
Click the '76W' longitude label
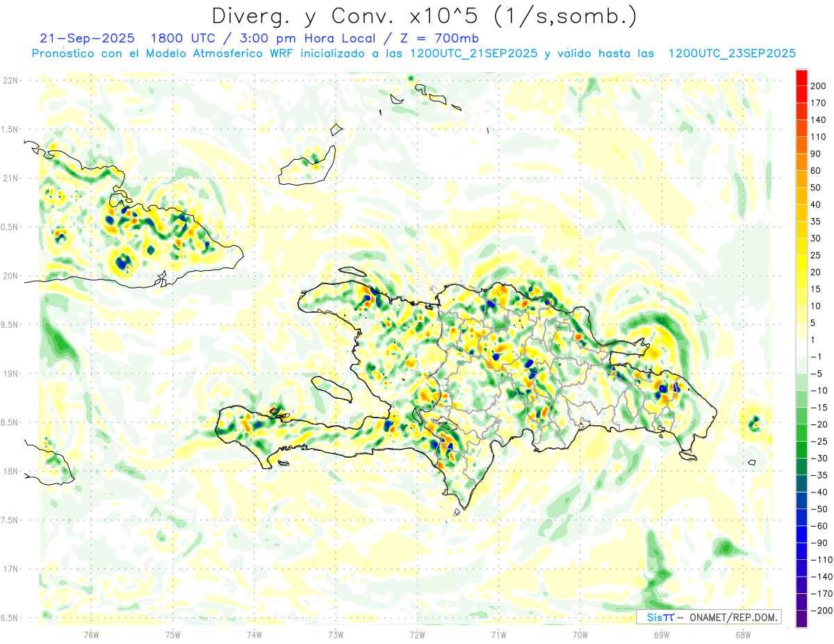coord(91,634)
